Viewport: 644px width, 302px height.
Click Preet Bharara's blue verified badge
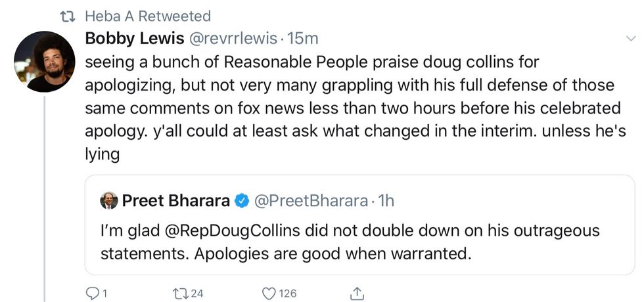point(241,201)
